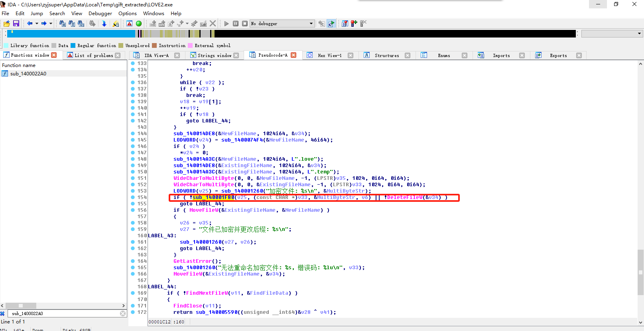Click the Enums tab icon
Image resolution: width=644 pixels, height=331 pixels.
tap(424, 55)
